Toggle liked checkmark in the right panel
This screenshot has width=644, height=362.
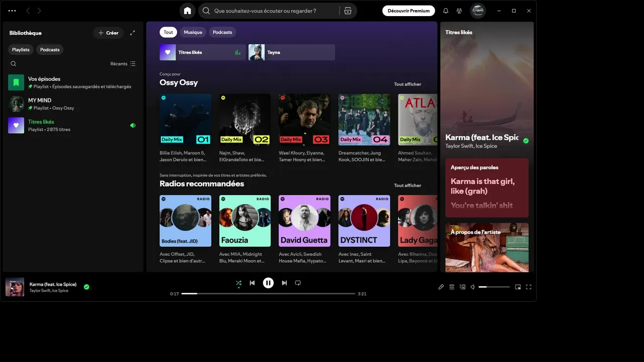[526, 141]
